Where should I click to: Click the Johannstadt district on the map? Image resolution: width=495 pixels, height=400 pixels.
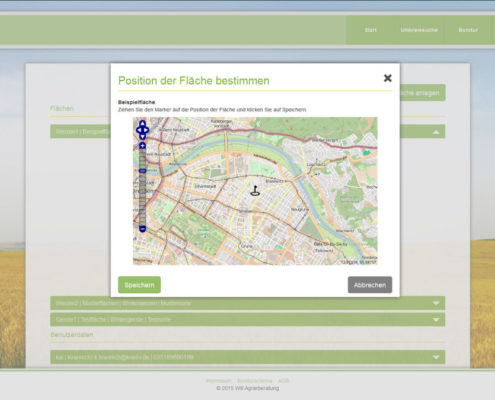[205, 186]
